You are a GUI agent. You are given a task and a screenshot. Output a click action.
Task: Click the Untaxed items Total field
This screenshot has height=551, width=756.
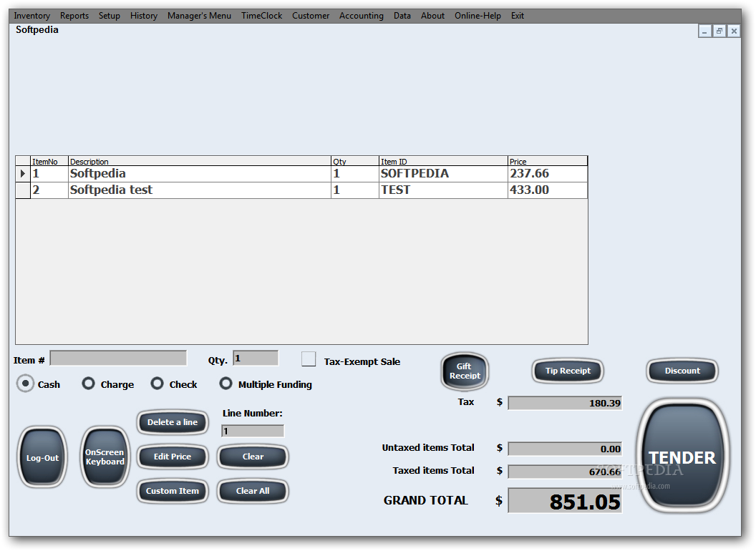pos(565,449)
